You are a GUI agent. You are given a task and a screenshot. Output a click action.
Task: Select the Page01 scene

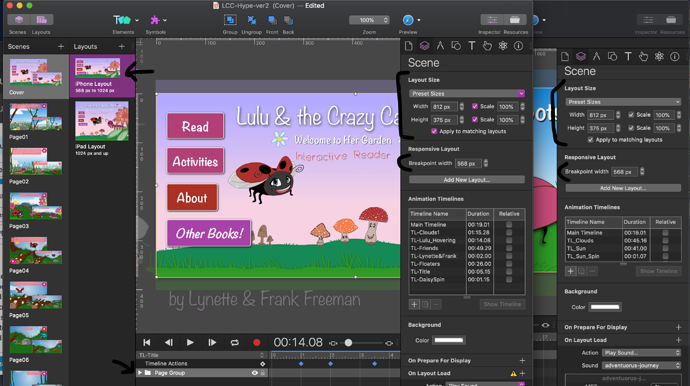[x=36, y=121]
